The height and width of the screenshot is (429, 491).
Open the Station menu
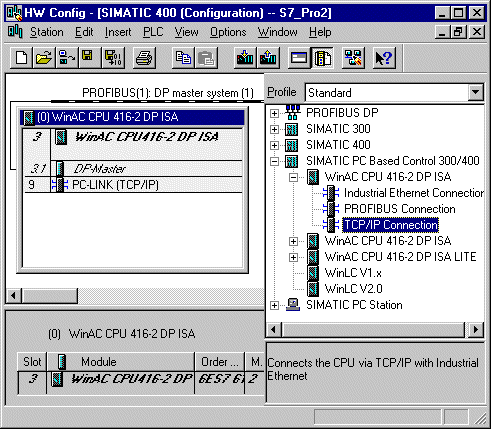[47, 32]
